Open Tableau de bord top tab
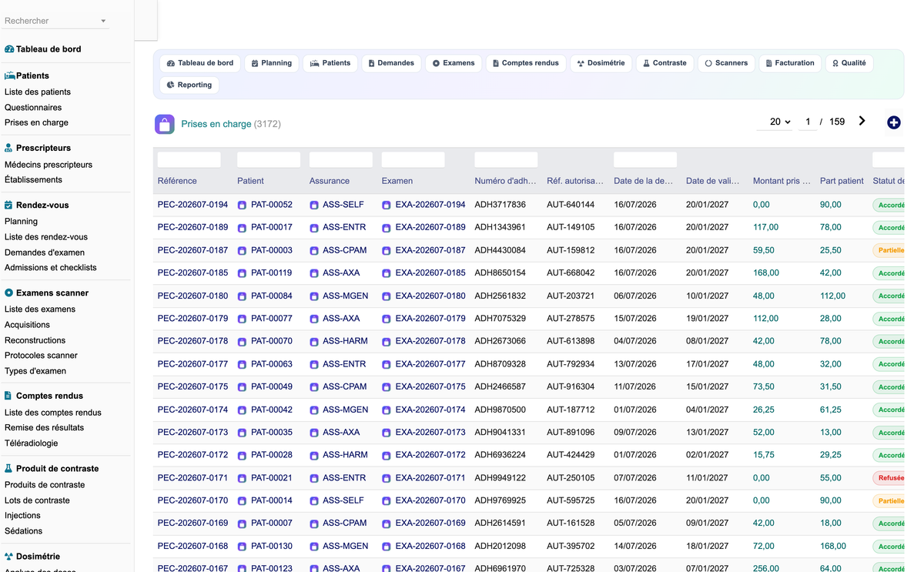This screenshot has height=572, width=924. coord(200,63)
